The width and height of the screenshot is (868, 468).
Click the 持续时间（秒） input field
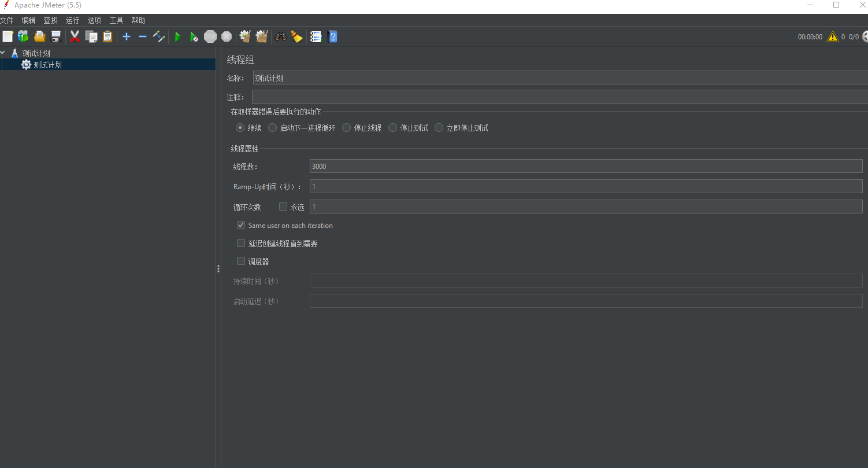click(x=586, y=281)
